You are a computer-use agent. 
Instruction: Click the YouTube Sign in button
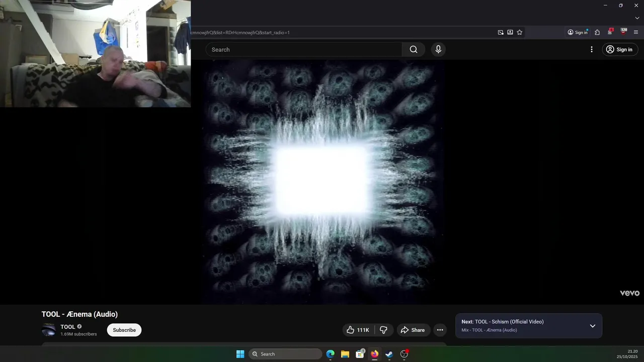tap(620, 49)
